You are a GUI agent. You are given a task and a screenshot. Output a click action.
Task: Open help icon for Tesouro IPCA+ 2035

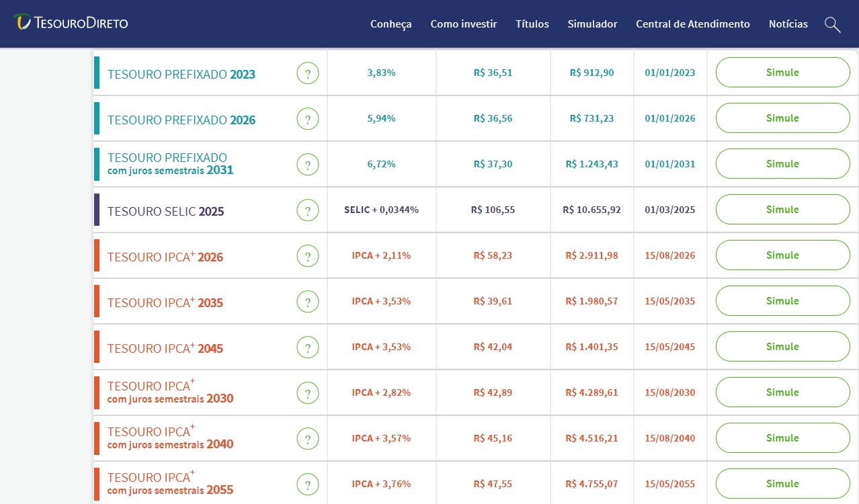tap(308, 302)
